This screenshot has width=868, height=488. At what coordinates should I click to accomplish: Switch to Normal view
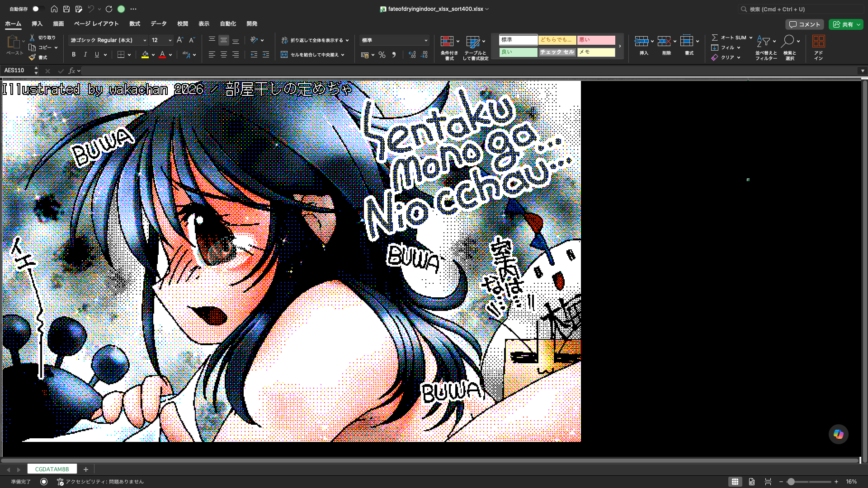[x=735, y=482]
